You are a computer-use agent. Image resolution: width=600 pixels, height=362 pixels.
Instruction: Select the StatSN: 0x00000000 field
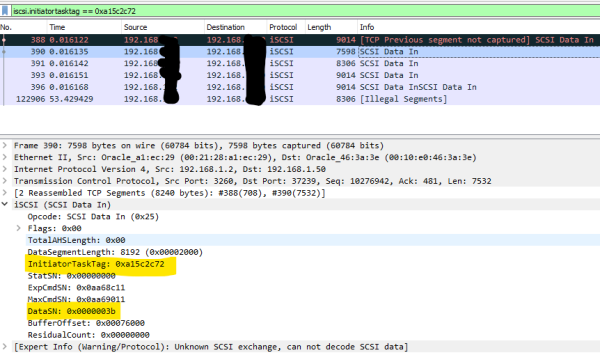[71, 276]
